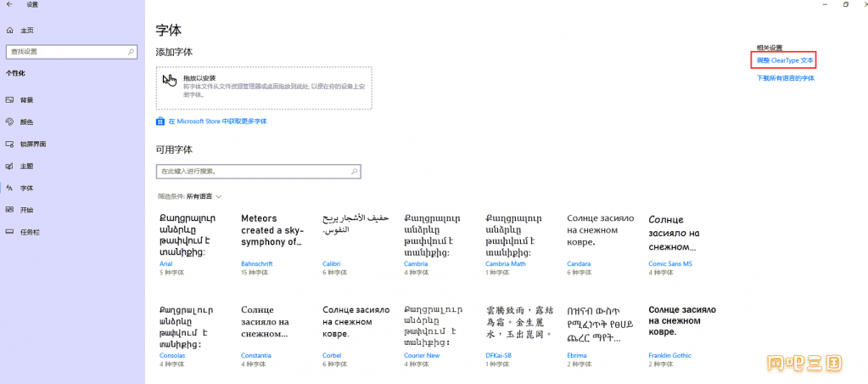The width and height of the screenshot is (868, 384).
Task: Focus the 在此键入进行搜索 font search field
Action: (x=259, y=172)
